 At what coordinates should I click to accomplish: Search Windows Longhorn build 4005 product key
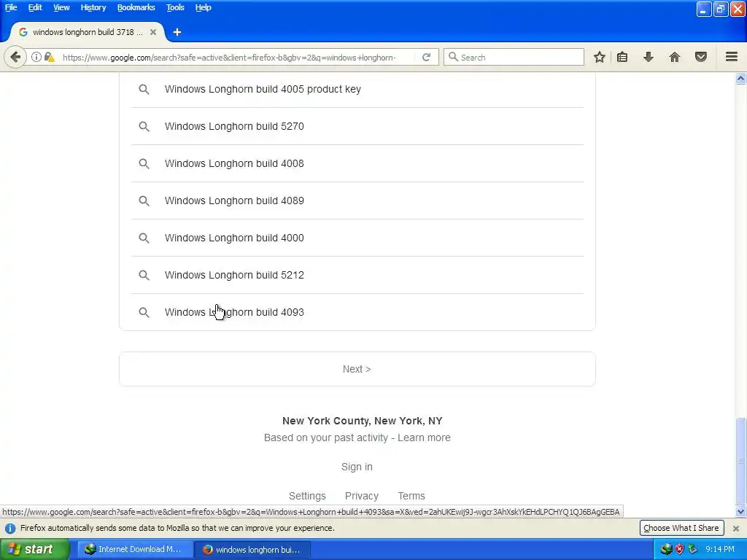click(x=263, y=89)
